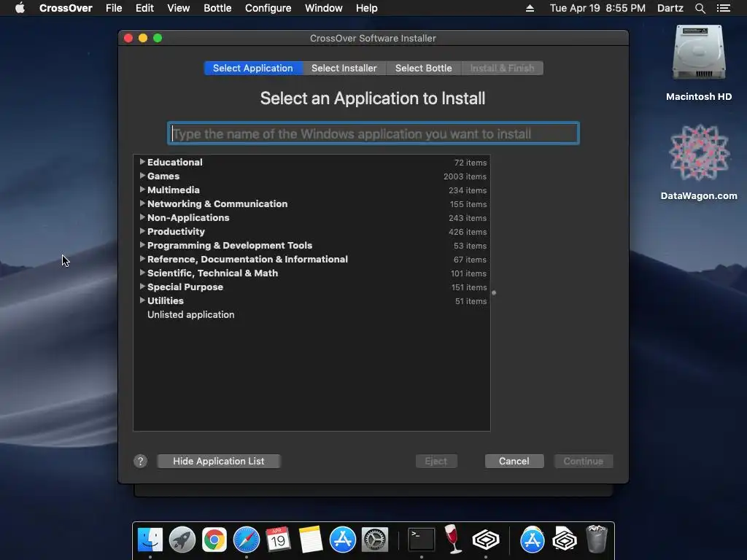
Task: Click the '234 items' count for Multimedia
Action: click(x=468, y=190)
